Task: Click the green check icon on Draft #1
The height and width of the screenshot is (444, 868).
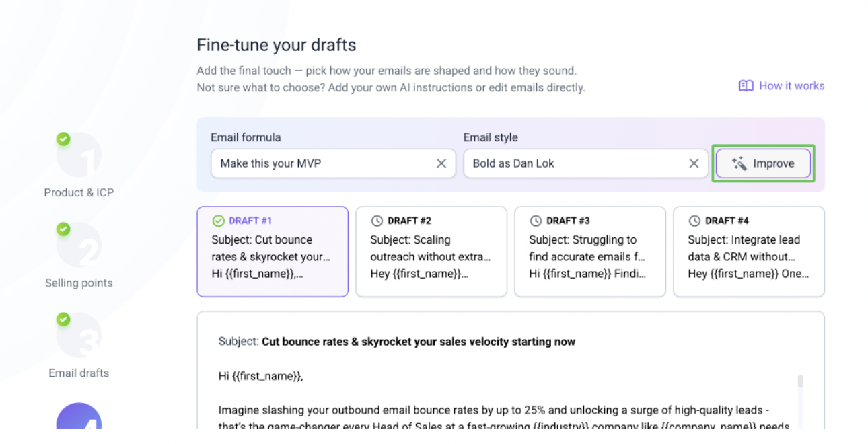Action: point(218,221)
